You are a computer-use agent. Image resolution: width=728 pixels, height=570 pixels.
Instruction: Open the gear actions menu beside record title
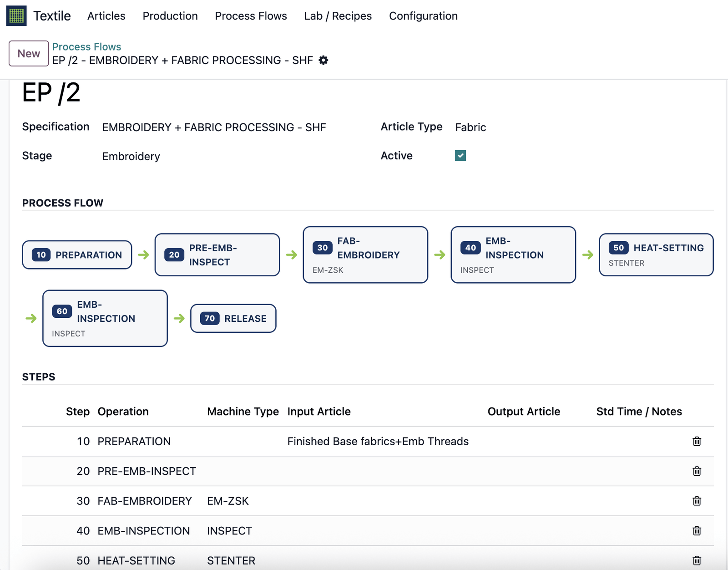coord(323,60)
